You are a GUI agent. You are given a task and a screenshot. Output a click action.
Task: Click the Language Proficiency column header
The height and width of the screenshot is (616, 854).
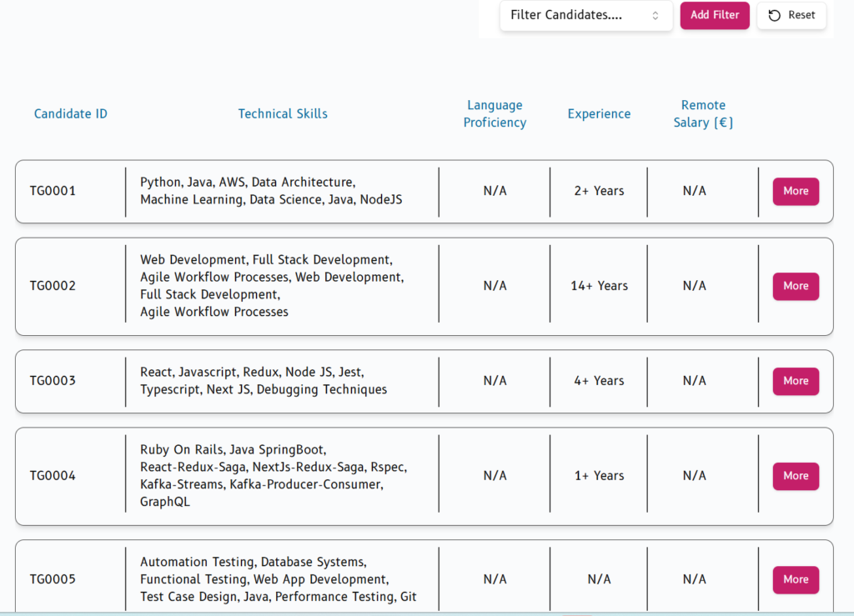(x=495, y=113)
